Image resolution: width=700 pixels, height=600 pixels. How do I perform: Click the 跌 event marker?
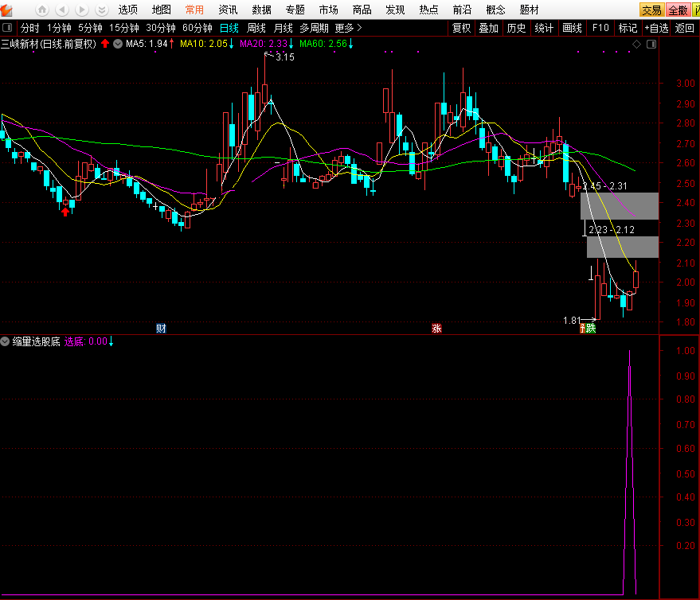click(591, 329)
